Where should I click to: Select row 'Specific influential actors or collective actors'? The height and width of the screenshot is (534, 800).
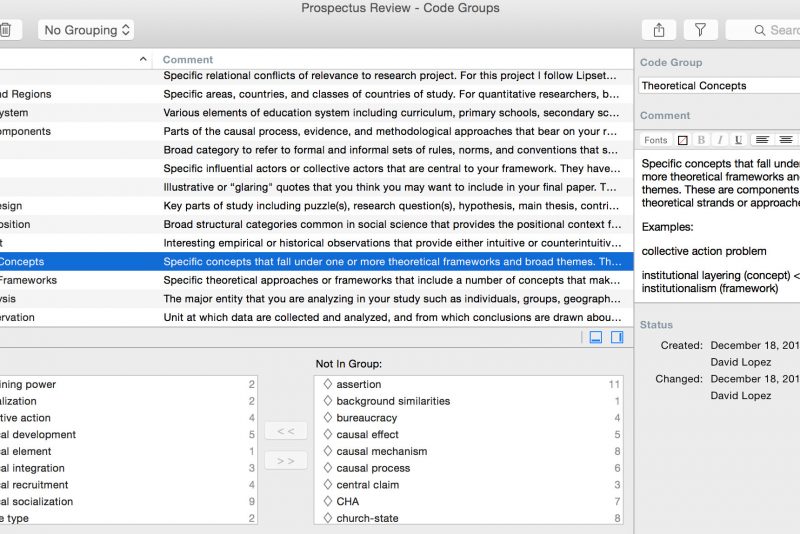pos(316,169)
